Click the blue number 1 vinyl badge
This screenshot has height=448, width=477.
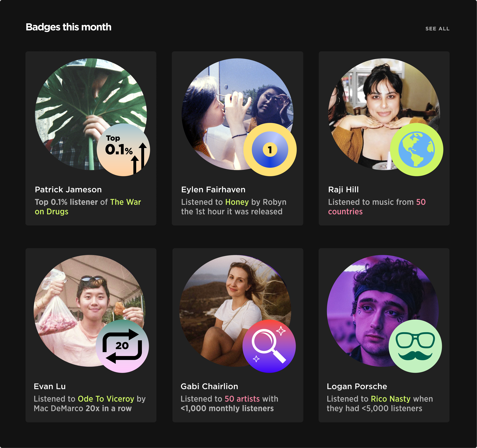pyautogui.click(x=270, y=150)
